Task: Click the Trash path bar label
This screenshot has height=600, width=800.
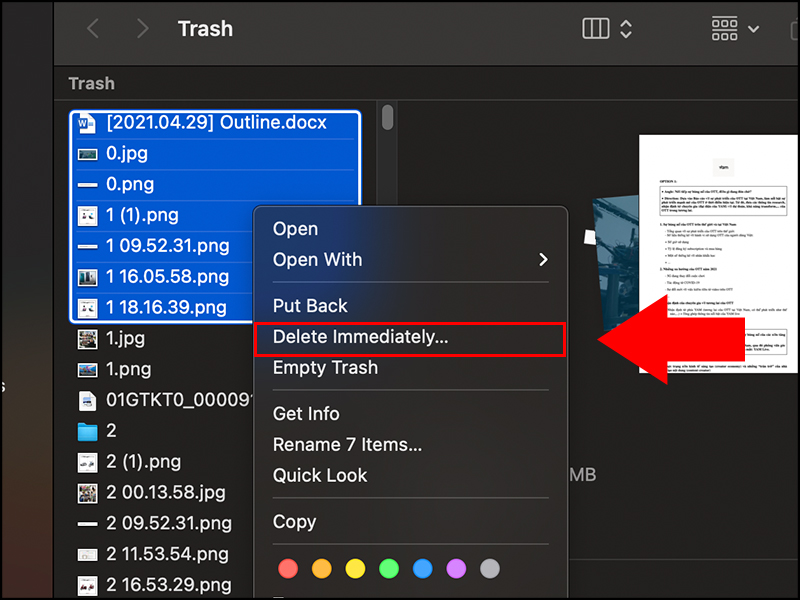Action: (92, 83)
